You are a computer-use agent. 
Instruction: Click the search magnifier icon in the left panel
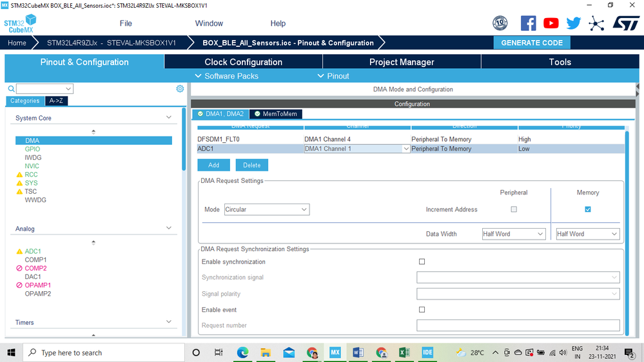click(11, 89)
